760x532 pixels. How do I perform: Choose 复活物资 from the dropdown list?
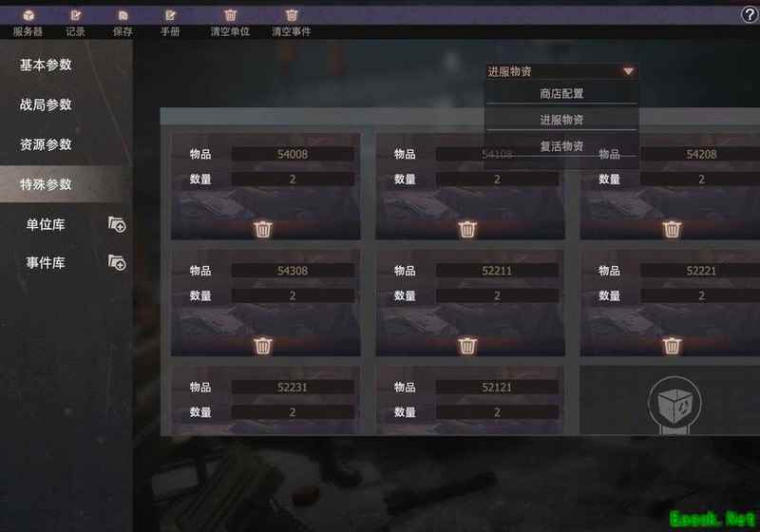pyautogui.click(x=561, y=146)
